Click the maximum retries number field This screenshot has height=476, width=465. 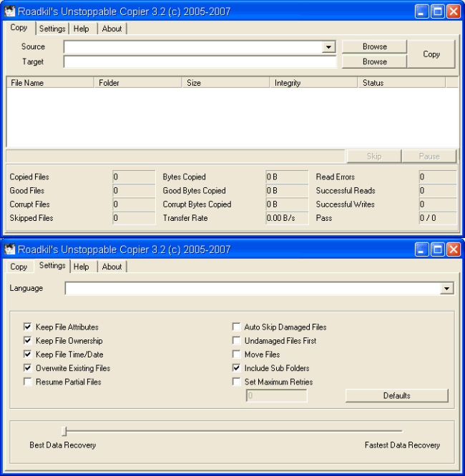point(276,395)
